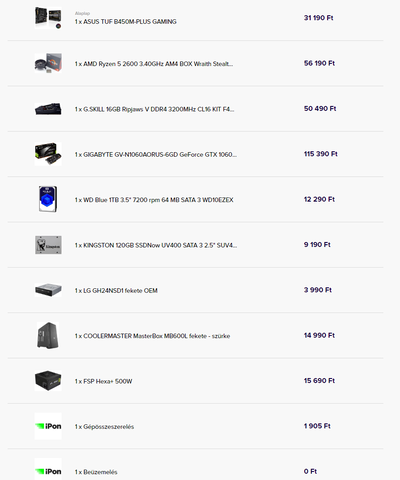Viewport: 400px width, 480px height.
Task: Click the WD Blue hard drive image
Action: point(48,199)
